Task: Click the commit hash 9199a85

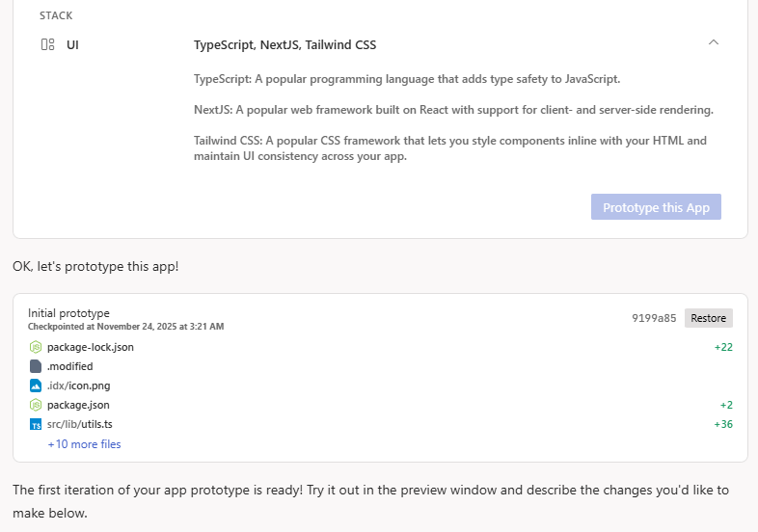Action: pos(656,318)
